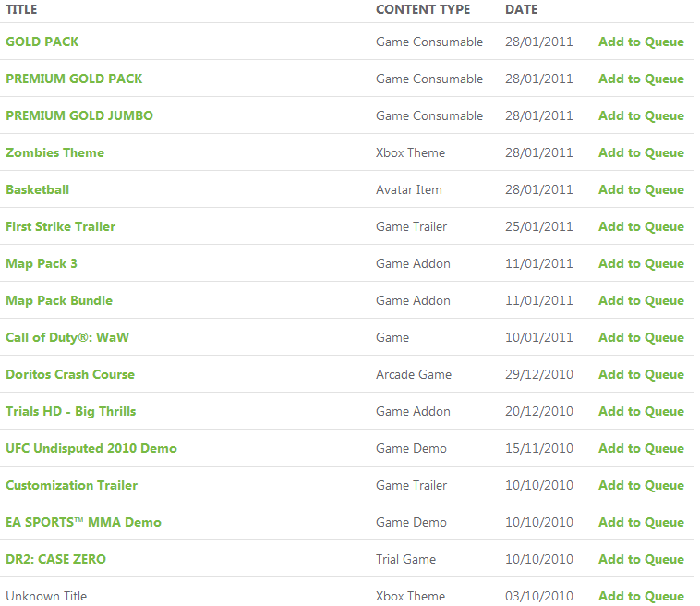
Task: Select the date 20/12/2010
Action: [x=538, y=411]
